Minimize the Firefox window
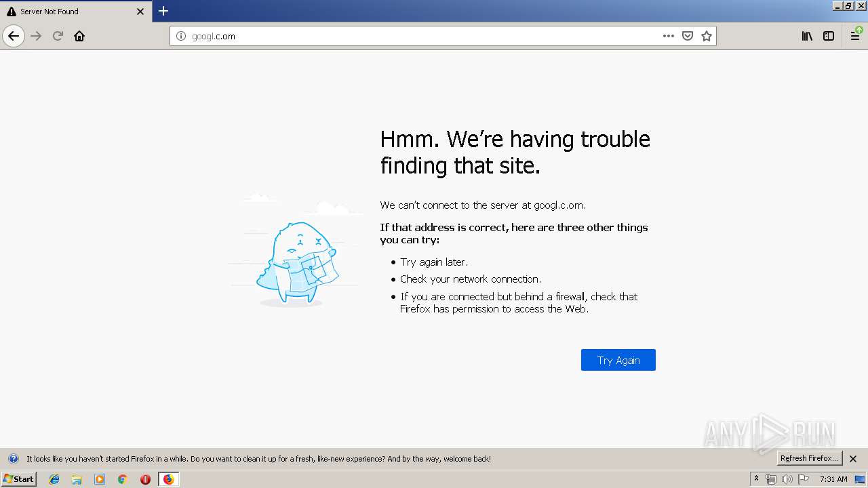 click(838, 5)
